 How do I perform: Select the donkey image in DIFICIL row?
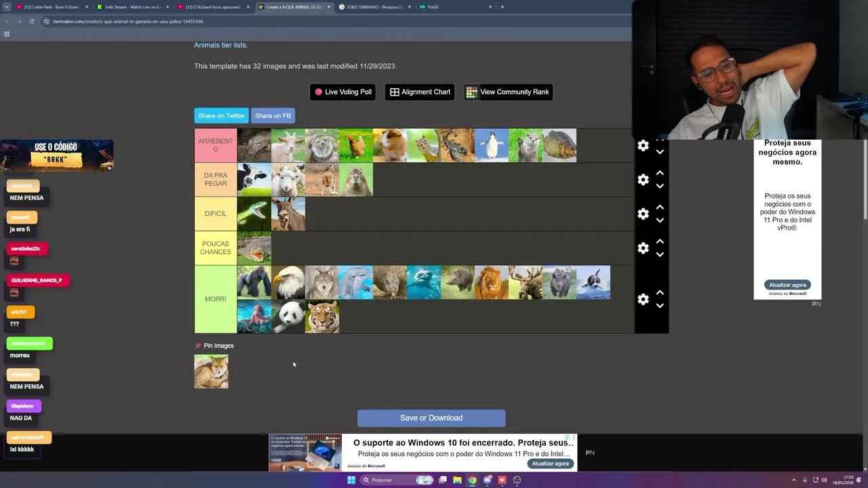pyautogui.click(x=288, y=213)
